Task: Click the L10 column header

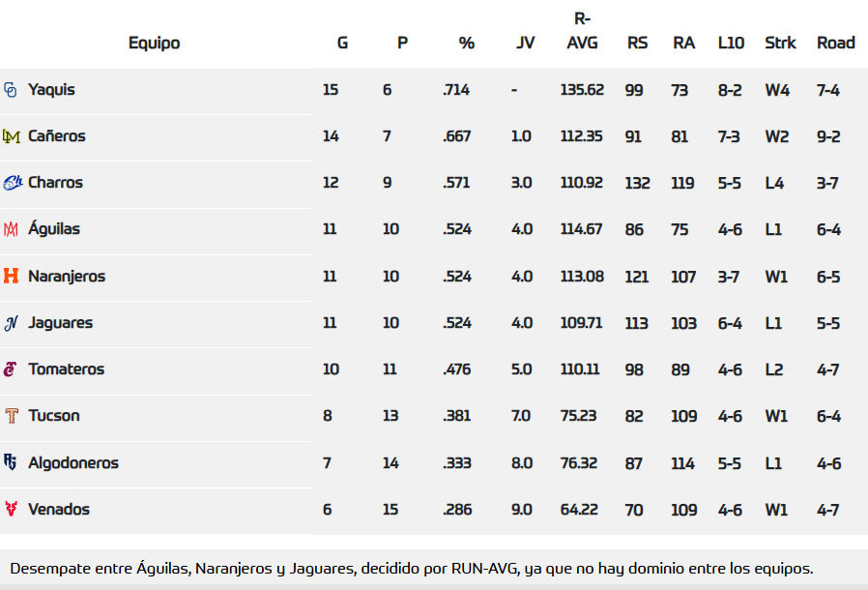Action: pos(731,43)
